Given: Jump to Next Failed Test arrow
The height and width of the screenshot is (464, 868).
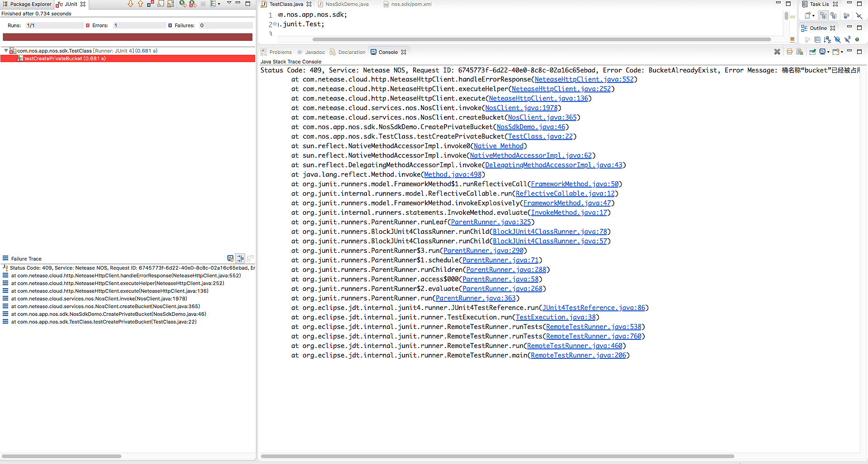Looking at the screenshot, I should 130,4.
